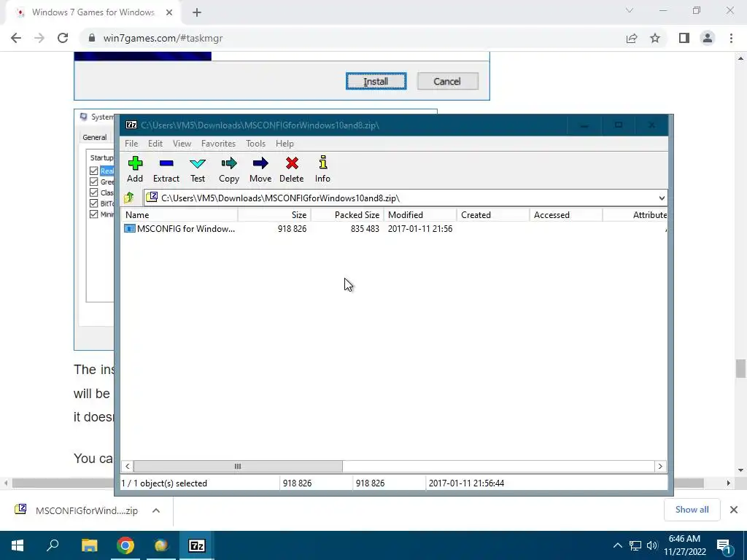
Task: Click the volume icon in system tray
Action: click(652, 545)
